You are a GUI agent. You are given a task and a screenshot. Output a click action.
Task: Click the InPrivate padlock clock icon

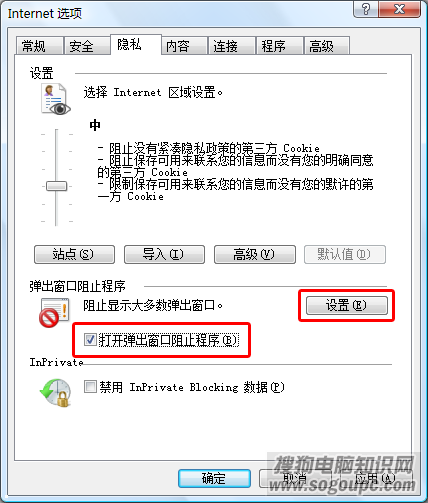[56, 392]
